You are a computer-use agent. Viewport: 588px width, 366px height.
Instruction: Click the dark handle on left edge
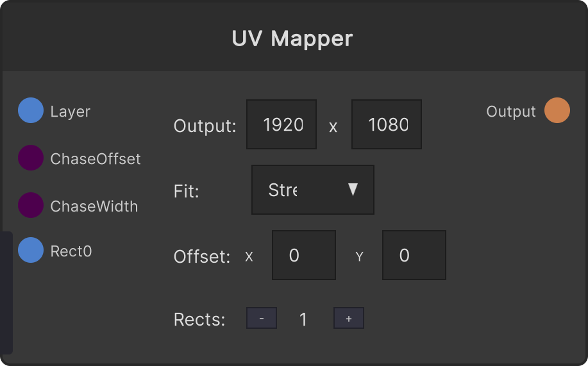click(7, 293)
